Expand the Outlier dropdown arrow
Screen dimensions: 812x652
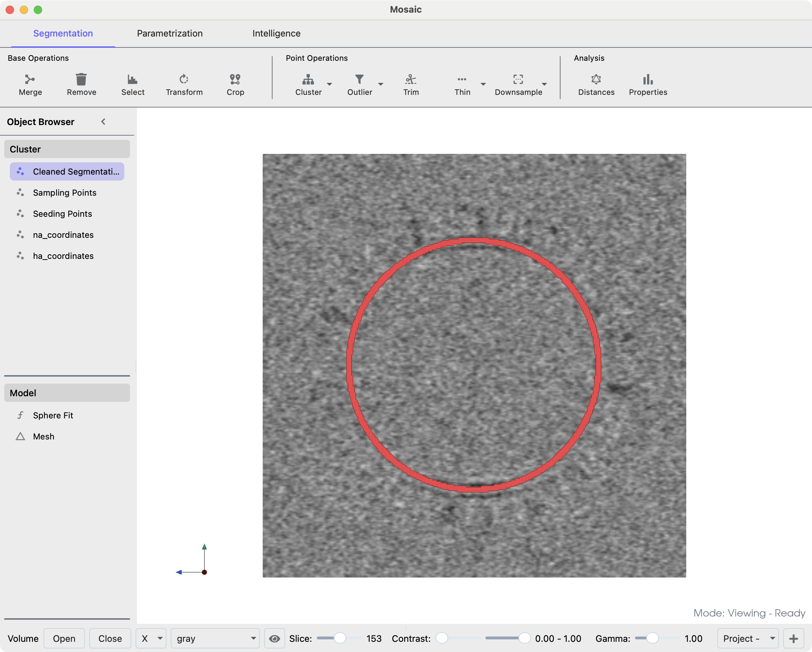point(380,84)
